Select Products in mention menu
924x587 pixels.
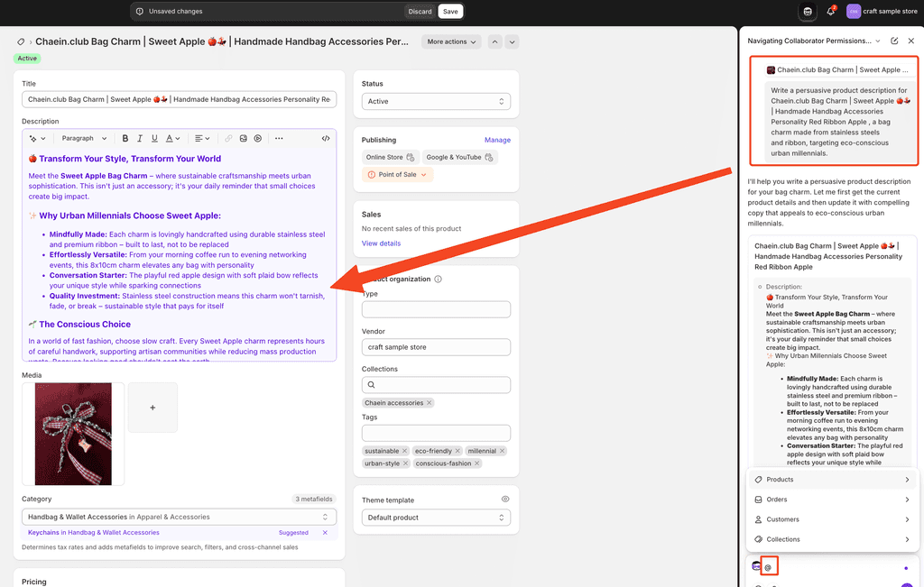(x=832, y=480)
